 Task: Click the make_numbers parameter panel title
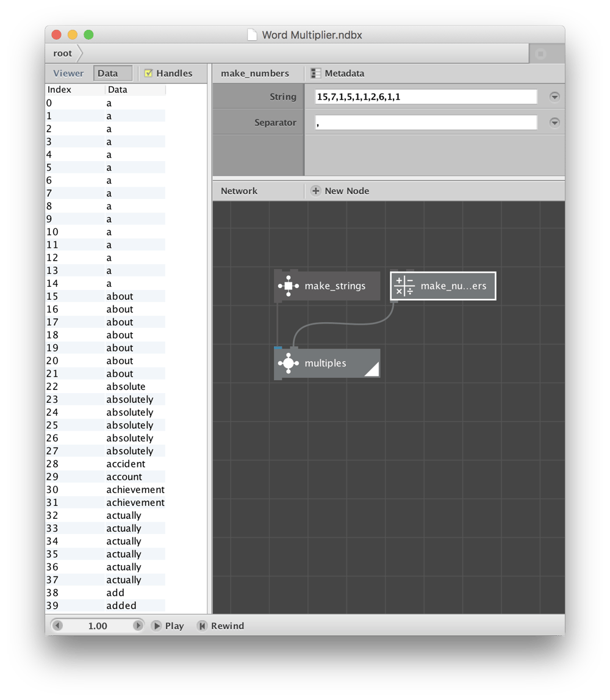(x=255, y=73)
